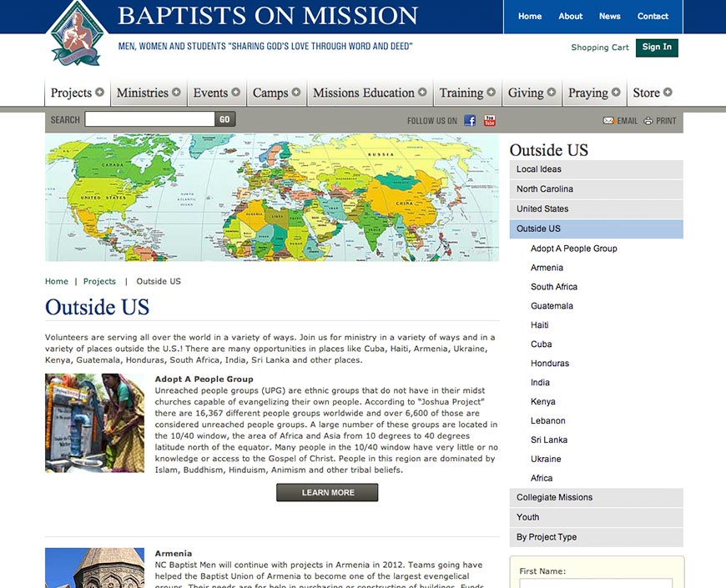Click the printer icon

coord(648,121)
